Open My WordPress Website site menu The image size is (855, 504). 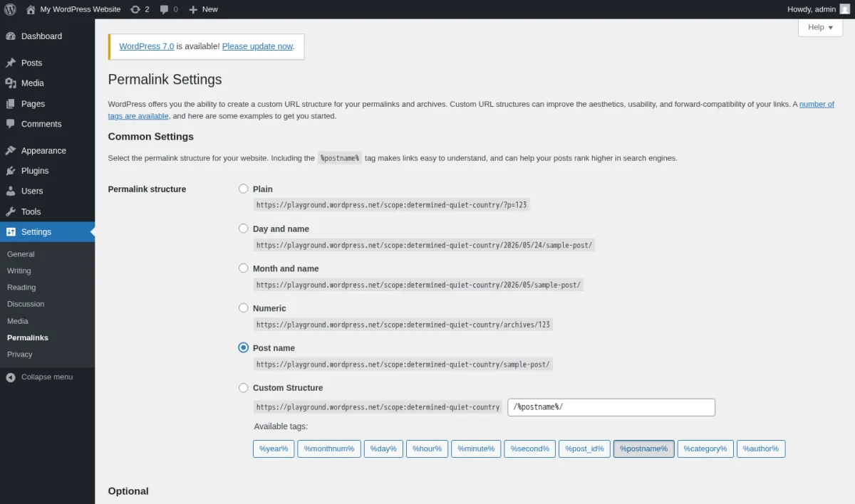[x=73, y=9]
